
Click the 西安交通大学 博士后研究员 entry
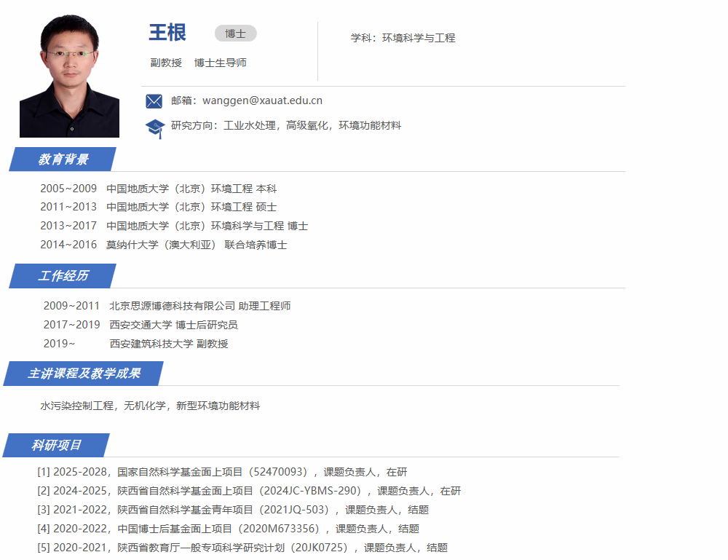point(173,325)
